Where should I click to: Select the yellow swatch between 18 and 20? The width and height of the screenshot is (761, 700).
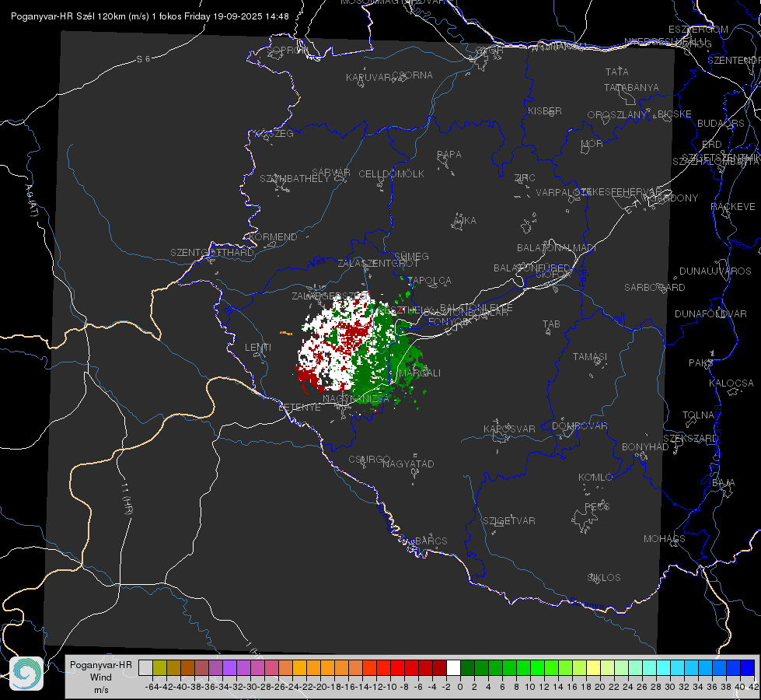[593, 667]
